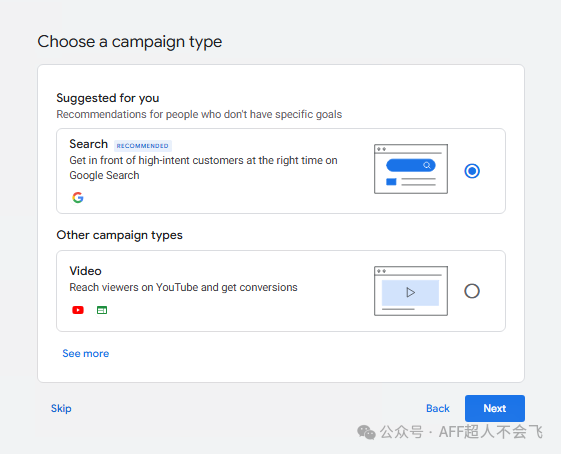Screen dimensions: 561x454
Task: Click the RECOMMENDED badge next to Search
Action: [x=143, y=146]
